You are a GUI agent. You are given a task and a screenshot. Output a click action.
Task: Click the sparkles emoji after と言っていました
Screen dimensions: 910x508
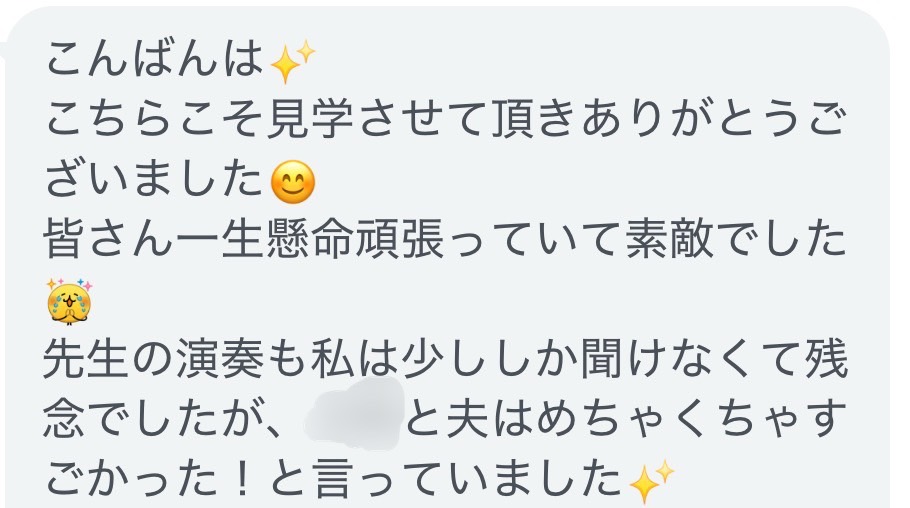point(652,481)
